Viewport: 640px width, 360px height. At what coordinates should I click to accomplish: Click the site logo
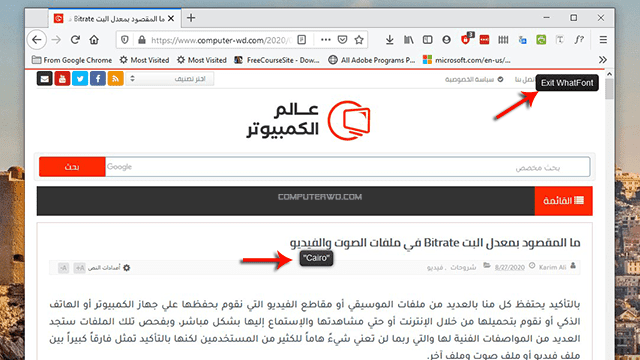[x=309, y=120]
